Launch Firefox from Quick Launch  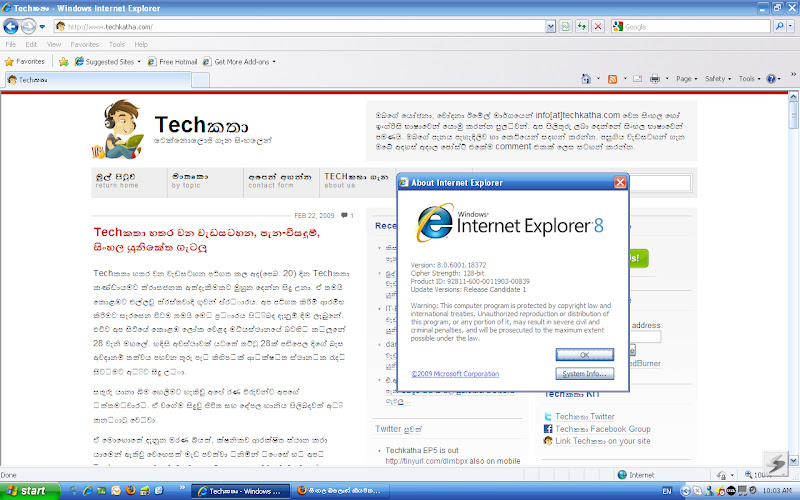(x=131, y=490)
